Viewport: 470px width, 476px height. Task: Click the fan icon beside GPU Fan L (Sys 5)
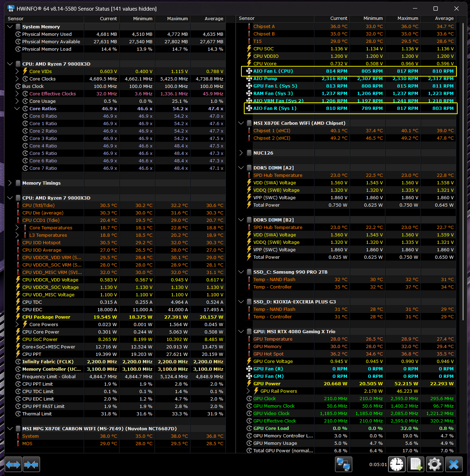pyautogui.click(x=249, y=86)
